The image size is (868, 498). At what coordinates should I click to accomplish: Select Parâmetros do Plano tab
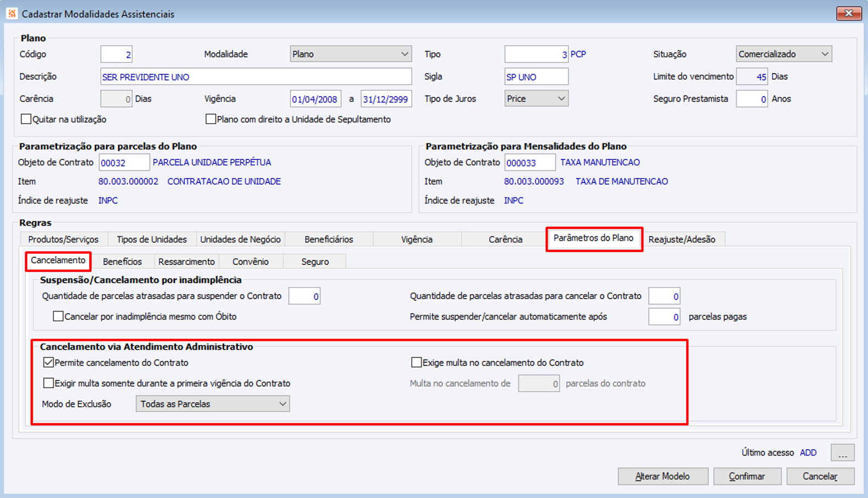[x=593, y=238]
